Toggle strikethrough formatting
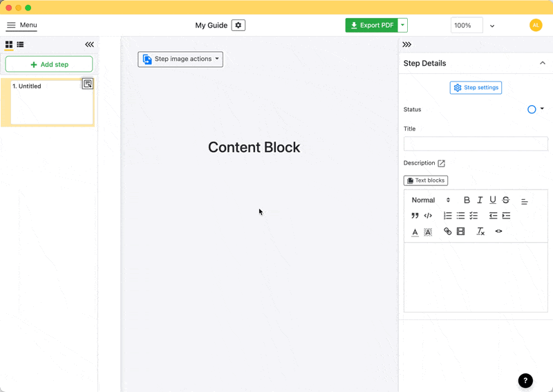The image size is (553, 392). click(506, 200)
